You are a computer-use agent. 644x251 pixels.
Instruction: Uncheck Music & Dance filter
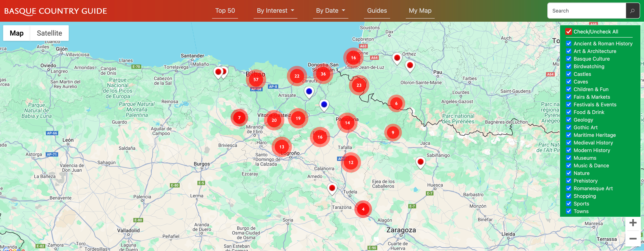coord(568,165)
